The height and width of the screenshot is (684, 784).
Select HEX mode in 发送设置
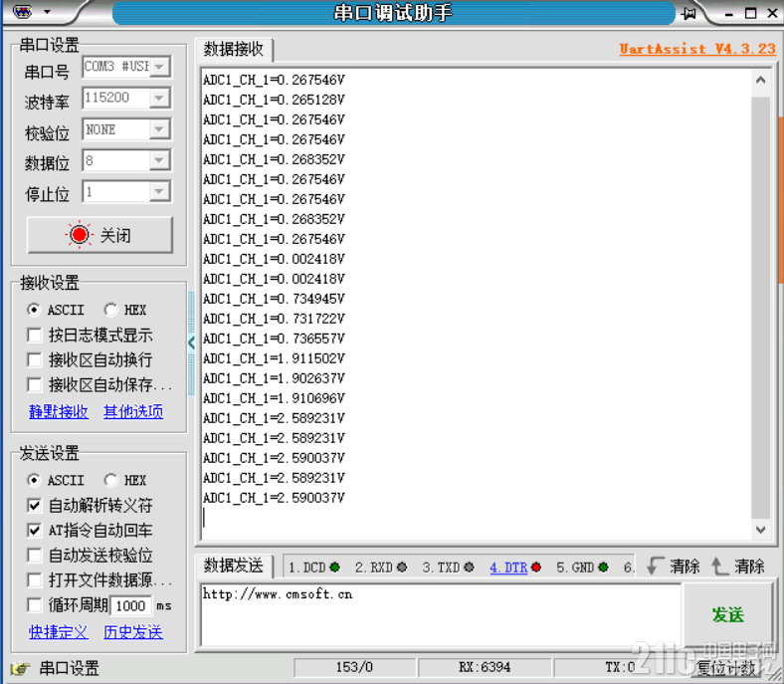click(110, 480)
